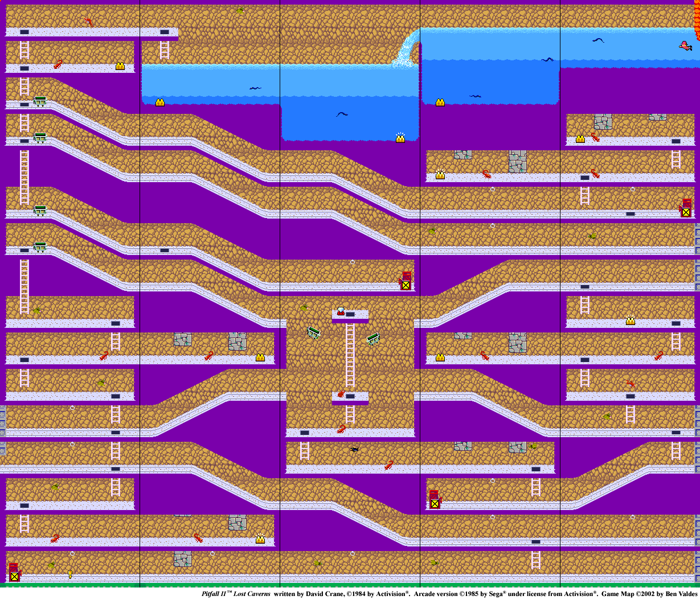700x600 pixels.
Task: Click the sparkling gold bar near the bottom-left
Action: (x=260, y=539)
